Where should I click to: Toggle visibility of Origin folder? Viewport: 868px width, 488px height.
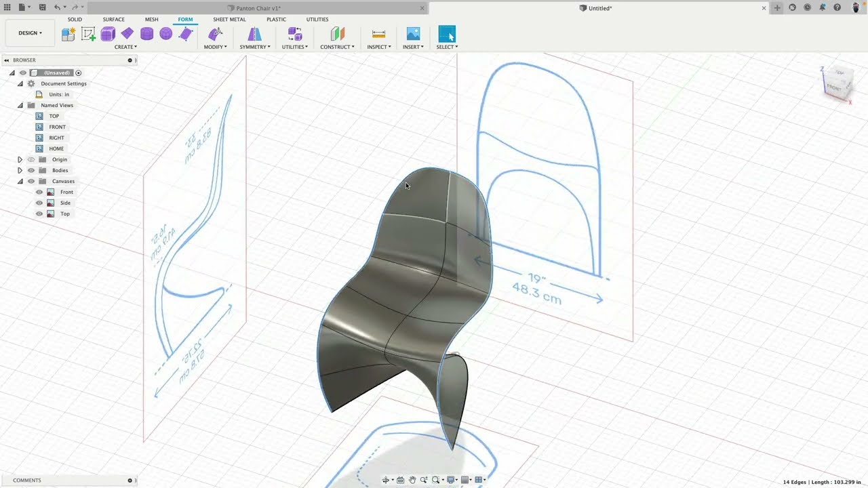[31, 159]
